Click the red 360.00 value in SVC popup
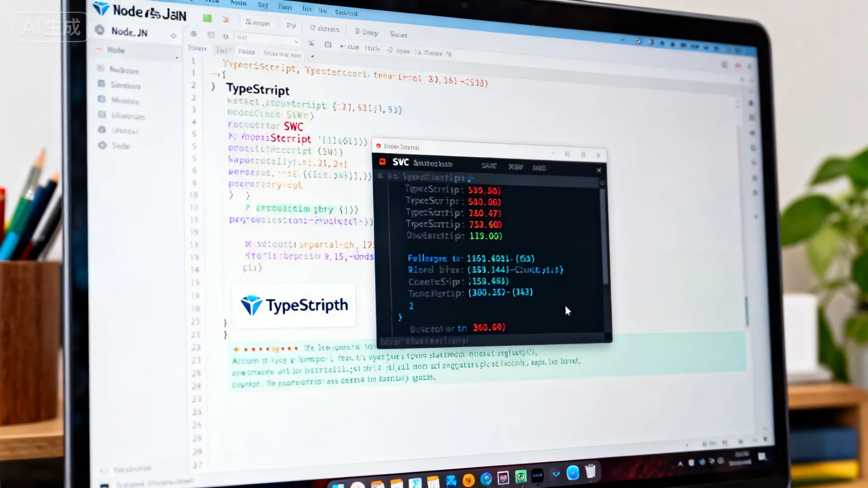This screenshot has height=488, width=868. point(489,327)
